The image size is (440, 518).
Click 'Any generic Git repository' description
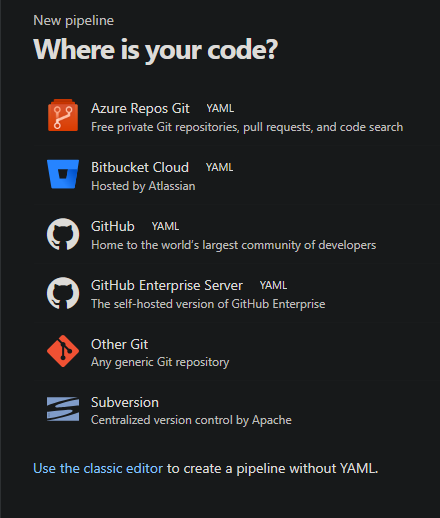click(x=160, y=362)
